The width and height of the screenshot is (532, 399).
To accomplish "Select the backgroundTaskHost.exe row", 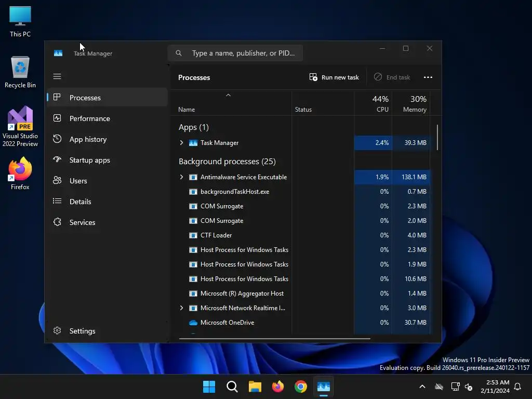I will 301,192.
